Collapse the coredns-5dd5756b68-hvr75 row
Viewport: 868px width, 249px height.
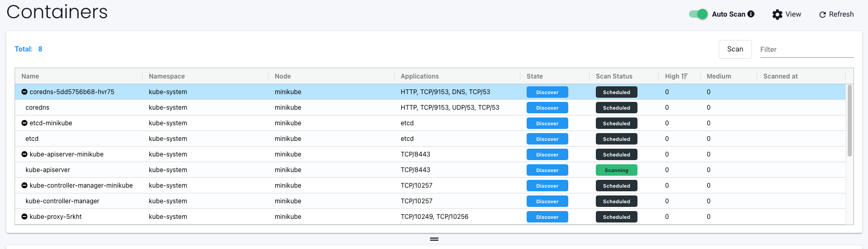(24, 92)
